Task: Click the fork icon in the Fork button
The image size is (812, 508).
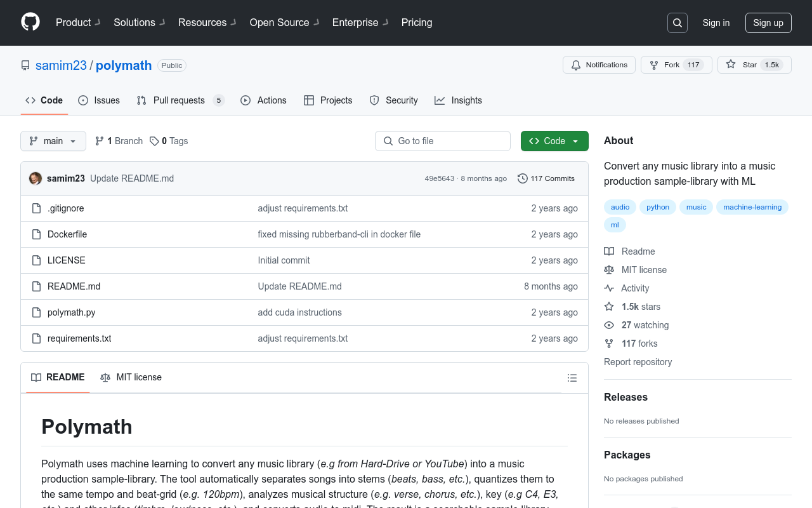Action: [654, 65]
